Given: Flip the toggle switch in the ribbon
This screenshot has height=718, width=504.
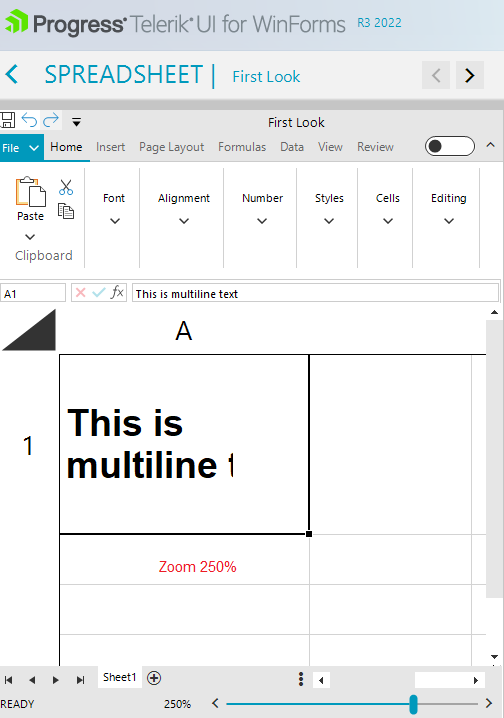Looking at the screenshot, I should pos(450,146).
